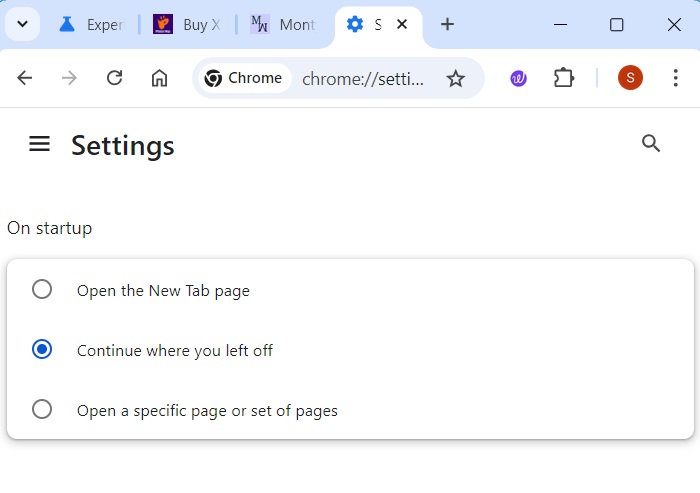
Task: Search settings with the magnifier icon
Action: coord(650,143)
